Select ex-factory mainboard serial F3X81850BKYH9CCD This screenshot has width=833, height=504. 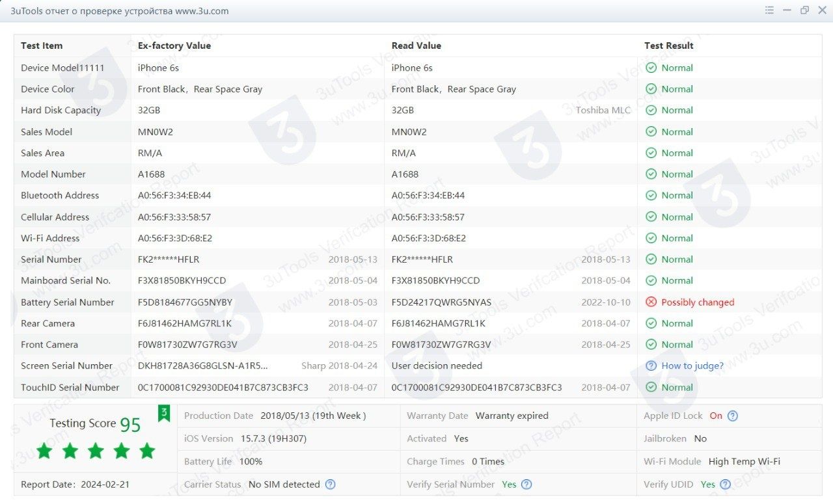182,281
